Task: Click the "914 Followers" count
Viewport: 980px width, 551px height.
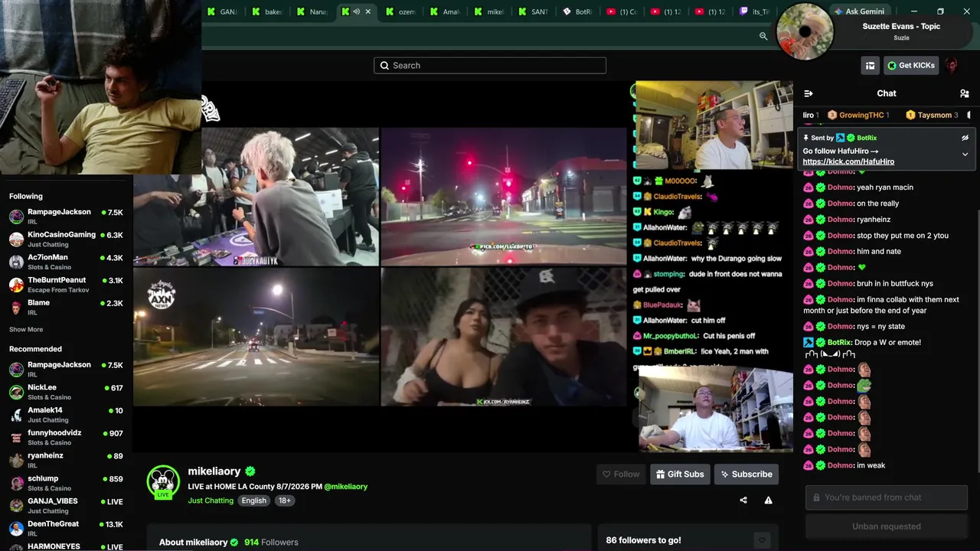Action: (271, 543)
